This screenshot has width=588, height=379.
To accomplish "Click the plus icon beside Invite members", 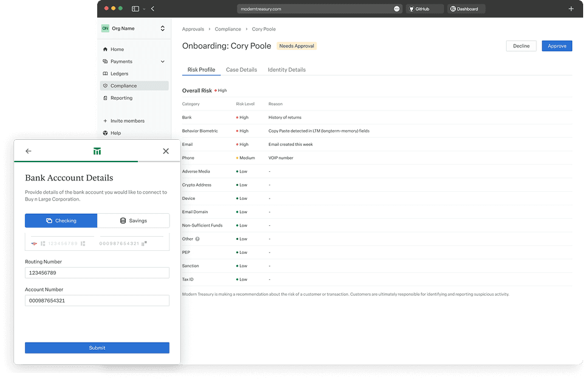I will (x=105, y=121).
